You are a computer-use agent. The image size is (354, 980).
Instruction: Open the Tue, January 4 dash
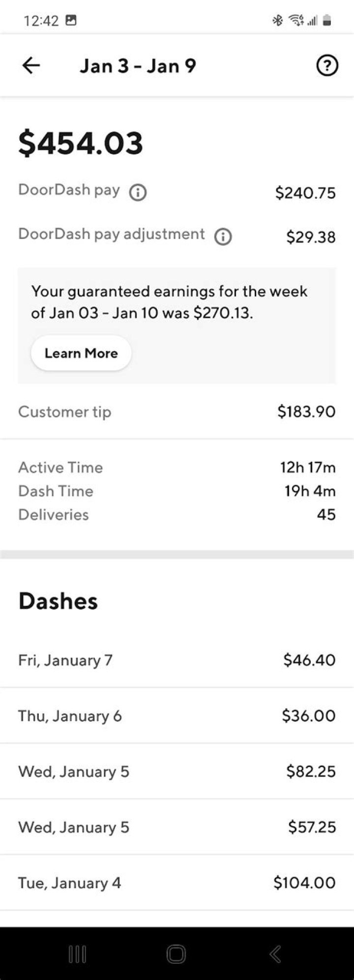(x=177, y=883)
